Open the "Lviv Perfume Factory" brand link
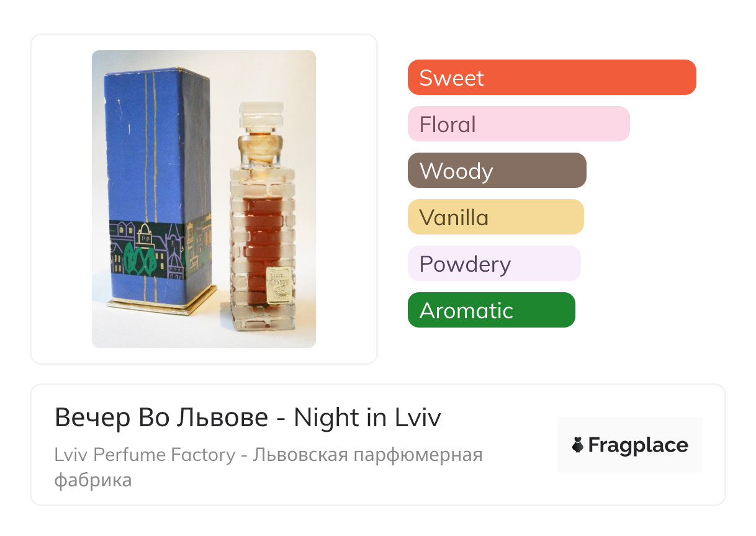The height and width of the screenshot is (536, 756). pos(145,455)
